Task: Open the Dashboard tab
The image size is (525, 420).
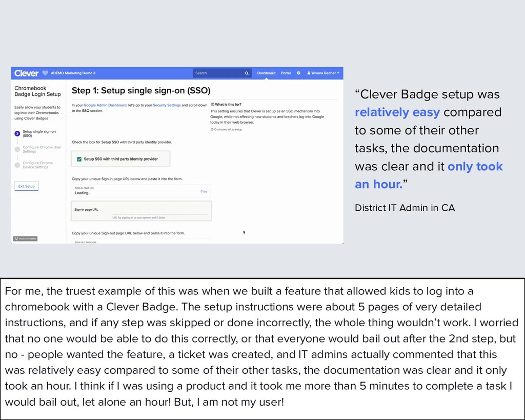Action: [x=266, y=73]
